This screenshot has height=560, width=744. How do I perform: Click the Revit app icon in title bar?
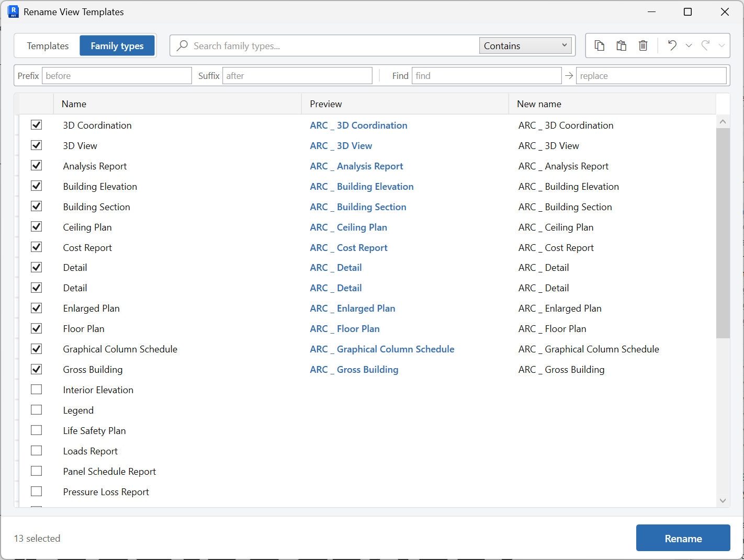pyautogui.click(x=13, y=12)
